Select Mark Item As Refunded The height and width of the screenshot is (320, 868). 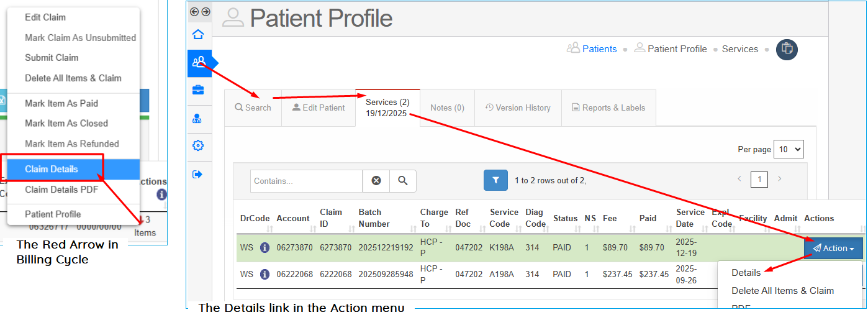(x=73, y=144)
